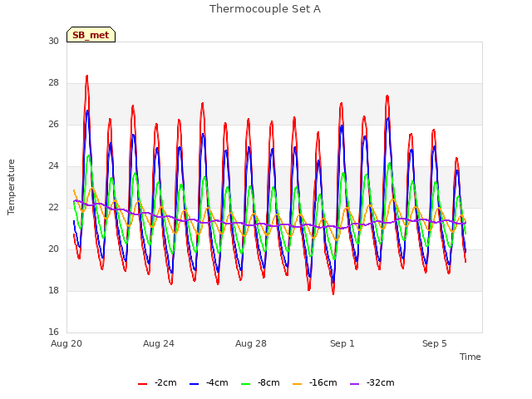The image size is (532, 399).
Task: Click the Sep 1 x-axis tick label
Action: [x=342, y=343]
